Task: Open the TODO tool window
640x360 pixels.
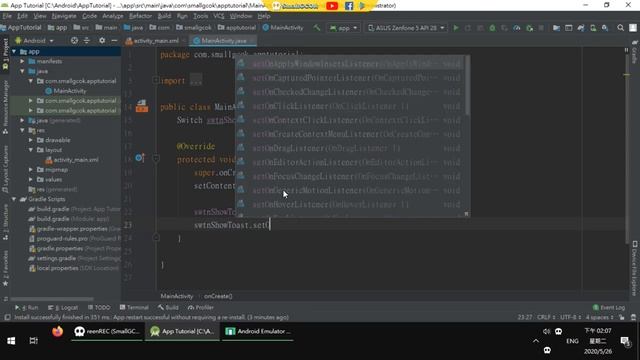Action: pyautogui.click(x=99, y=307)
